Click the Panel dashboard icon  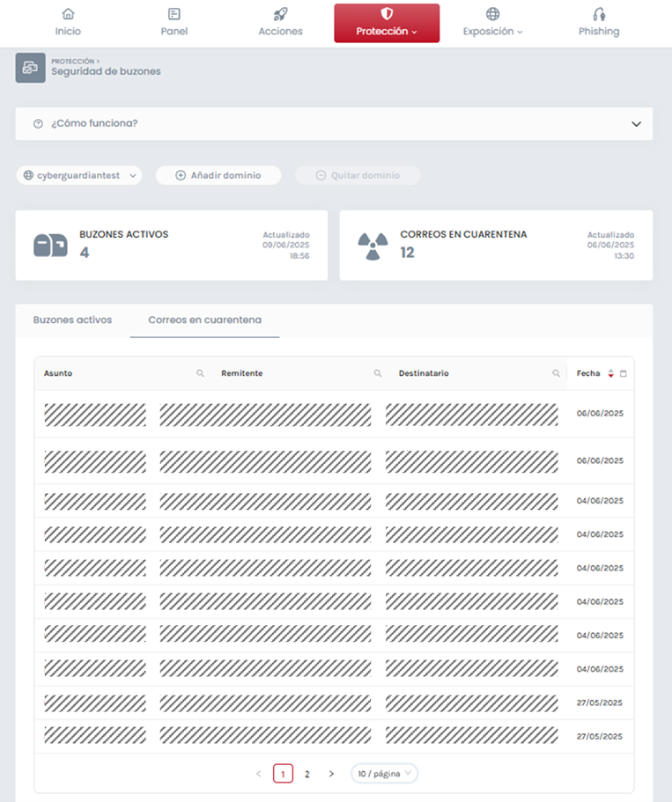tap(174, 14)
